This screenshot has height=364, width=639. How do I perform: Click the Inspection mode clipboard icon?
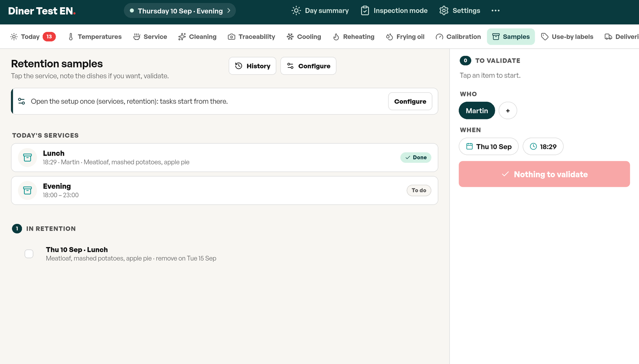(365, 11)
